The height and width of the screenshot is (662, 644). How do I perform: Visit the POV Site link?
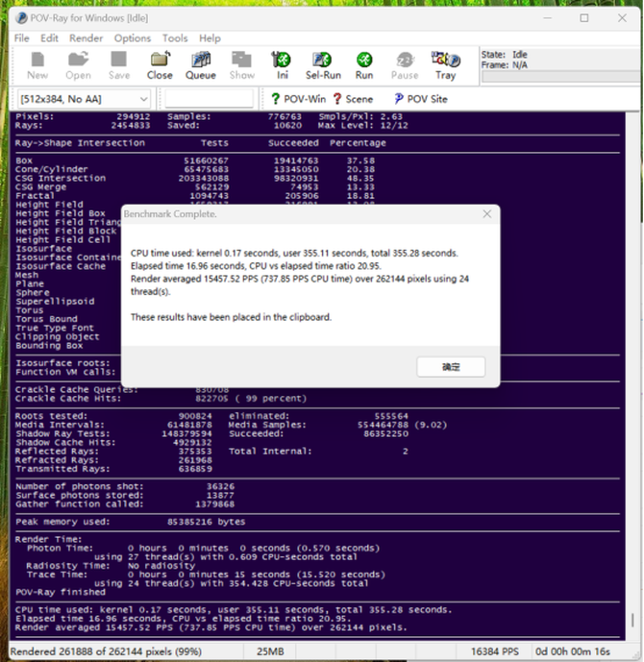[x=421, y=99]
